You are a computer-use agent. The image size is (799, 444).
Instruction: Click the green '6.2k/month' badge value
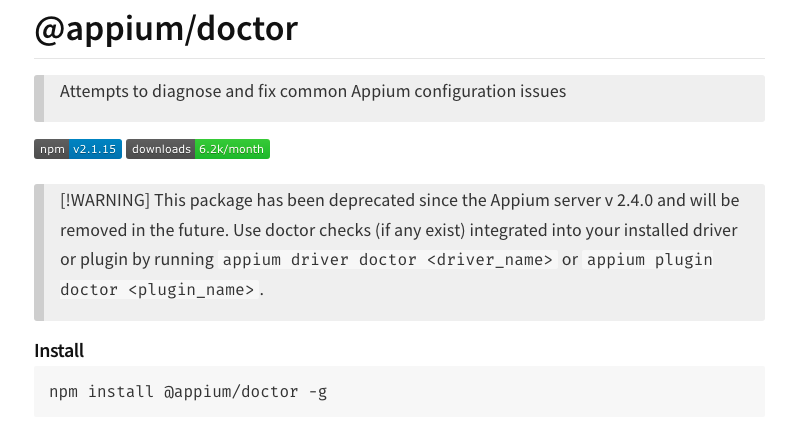tap(232, 149)
